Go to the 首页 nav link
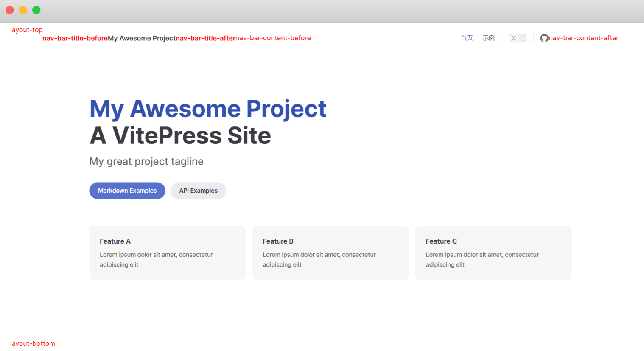The height and width of the screenshot is (351, 644). (467, 38)
